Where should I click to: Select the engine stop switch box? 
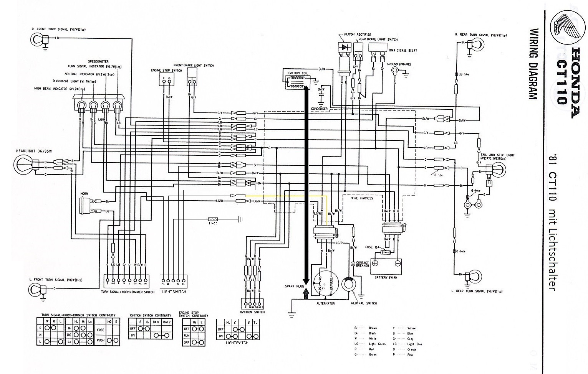pyautogui.click(x=166, y=80)
